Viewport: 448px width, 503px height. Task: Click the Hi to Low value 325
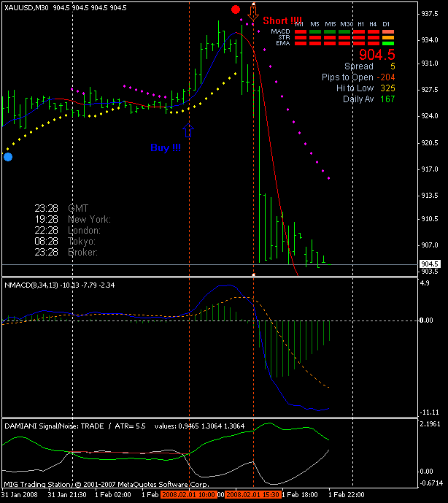pyautogui.click(x=387, y=88)
